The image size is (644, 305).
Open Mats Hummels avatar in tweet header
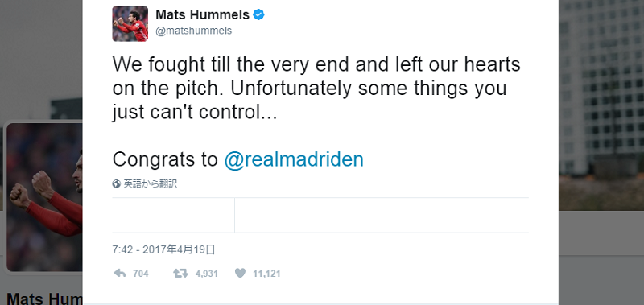pos(130,23)
